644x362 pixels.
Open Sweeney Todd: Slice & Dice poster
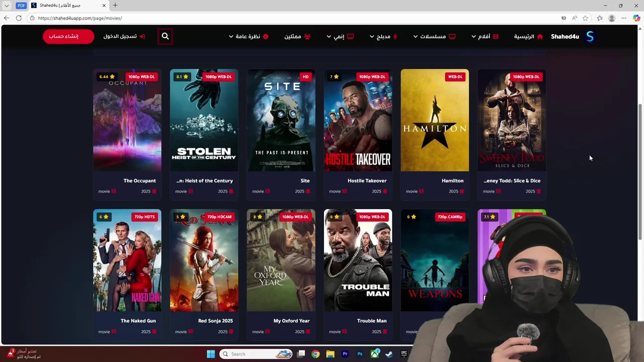coord(512,120)
